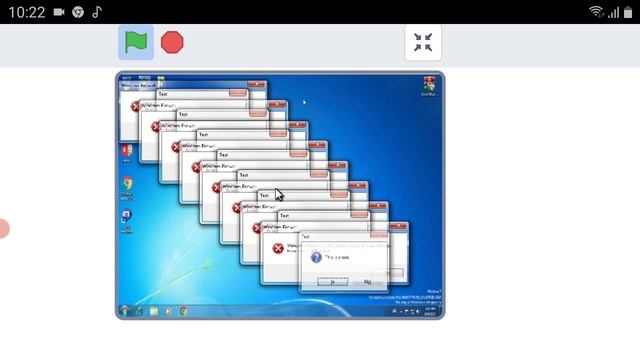Open the media player icon on the stage taskbar

(169, 311)
